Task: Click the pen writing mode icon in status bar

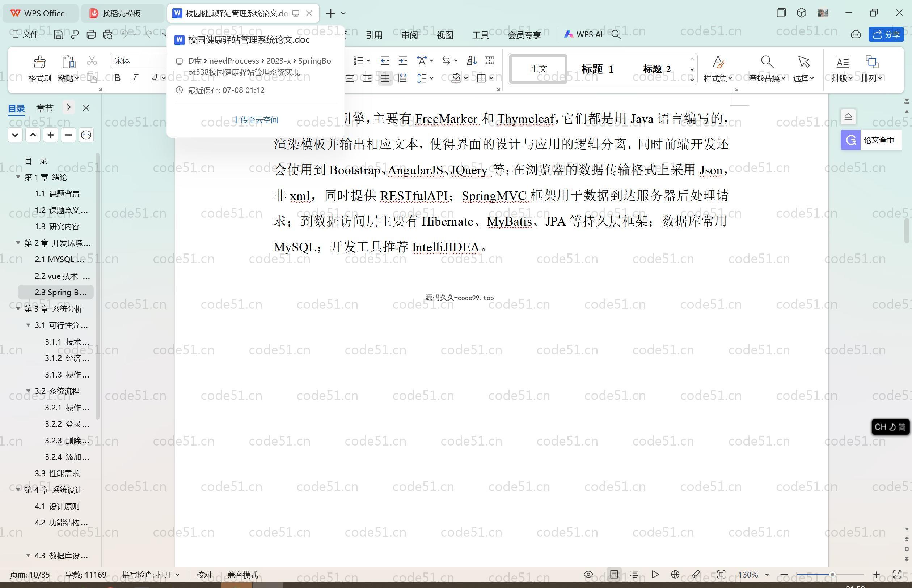Action: 695,574
